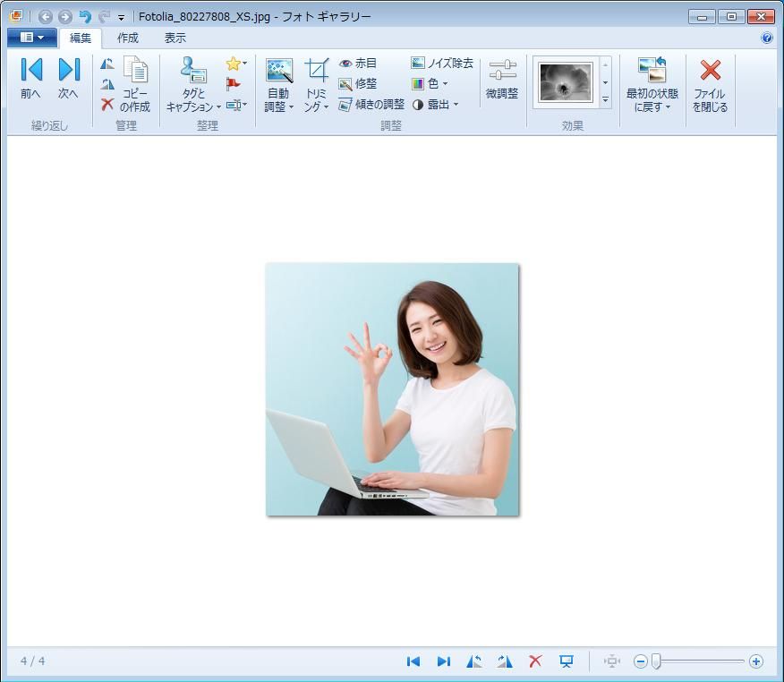
Task: Expand the effects gallery more arrow
Action: point(606,101)
